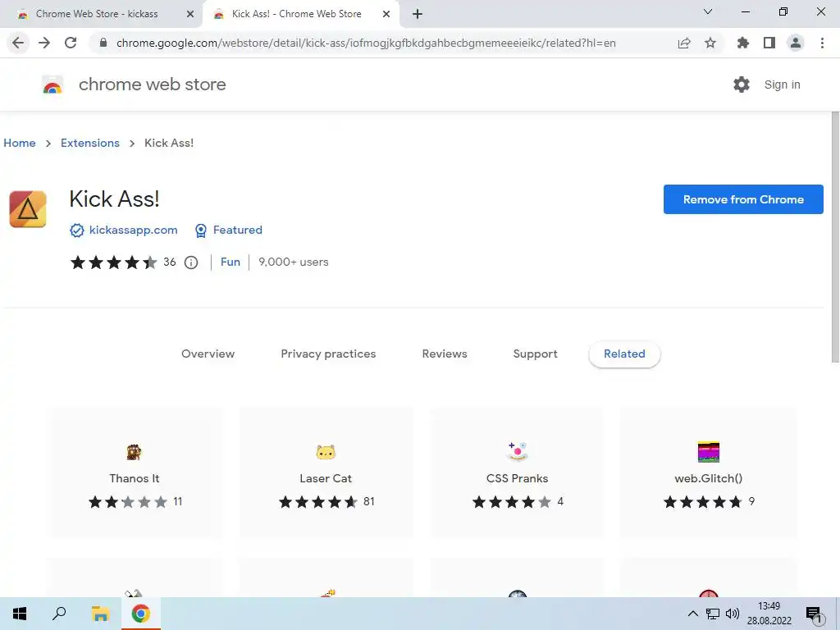Click the Thanos It title text
This screenshot has height=630, width=840.
(x=135, y=478)
